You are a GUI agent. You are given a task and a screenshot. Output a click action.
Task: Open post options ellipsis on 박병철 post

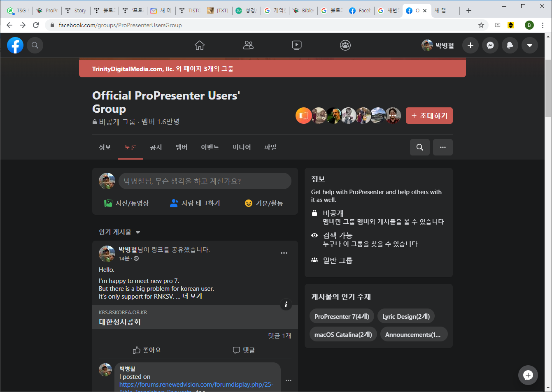tap(284, 253)
